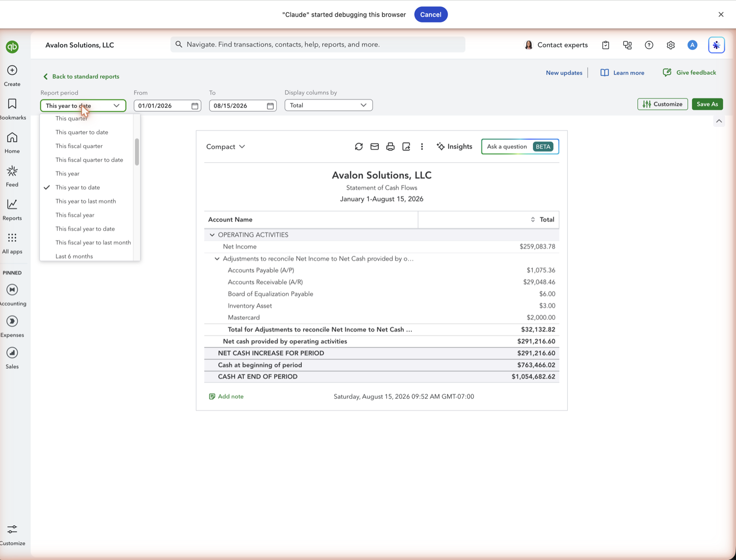Click Add note link
This screenshot has height=560, width=736.
click(x=226, y=396)
